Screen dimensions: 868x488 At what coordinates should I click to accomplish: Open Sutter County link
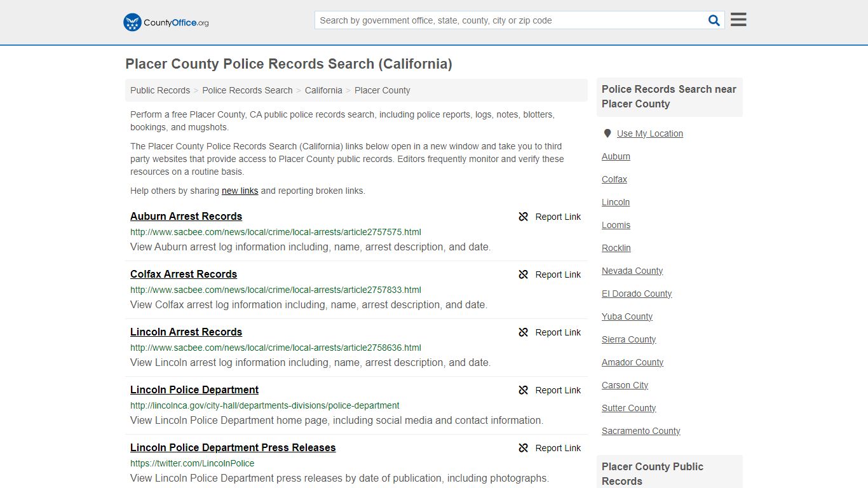pos(629,408)
